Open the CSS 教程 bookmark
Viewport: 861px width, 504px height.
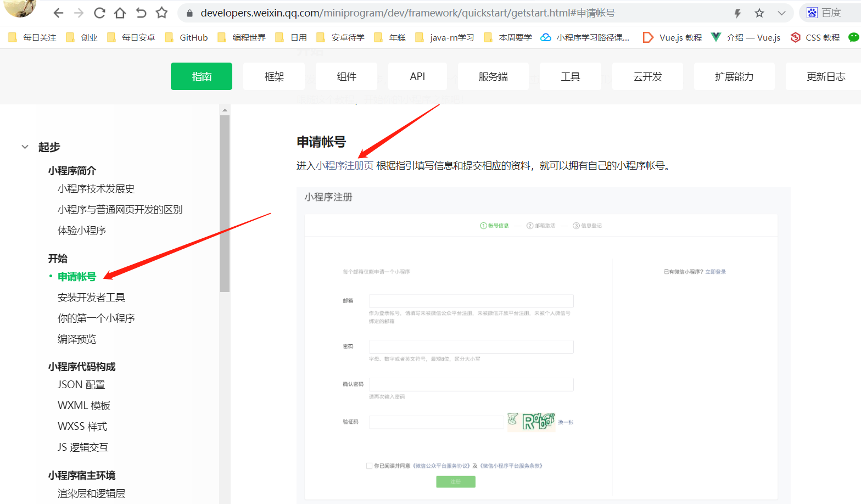[x=815, y=37]
